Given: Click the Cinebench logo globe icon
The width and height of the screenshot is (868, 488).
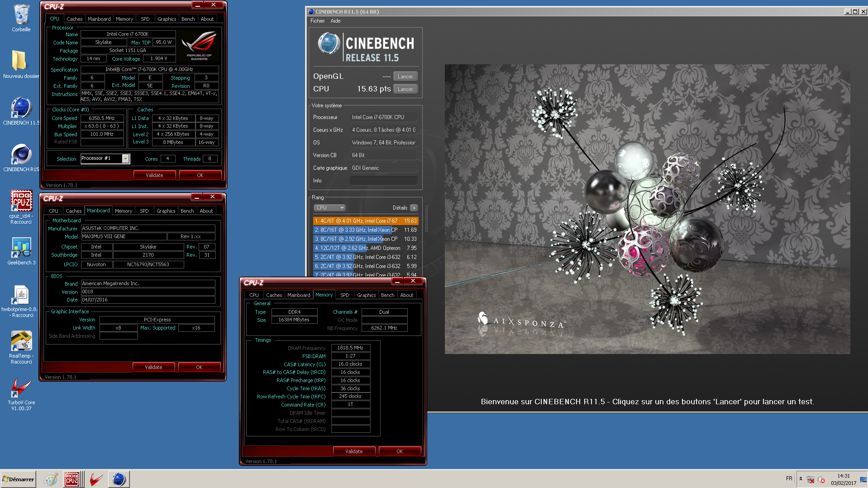Looking at the screenshot, I should click(329, 44).
